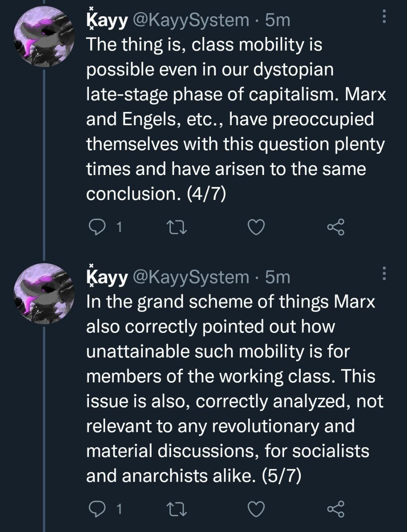Open the @KayySystem handle on the (5/7) tweet
This screenshot has height=532, width=407.
pos(191,277)
